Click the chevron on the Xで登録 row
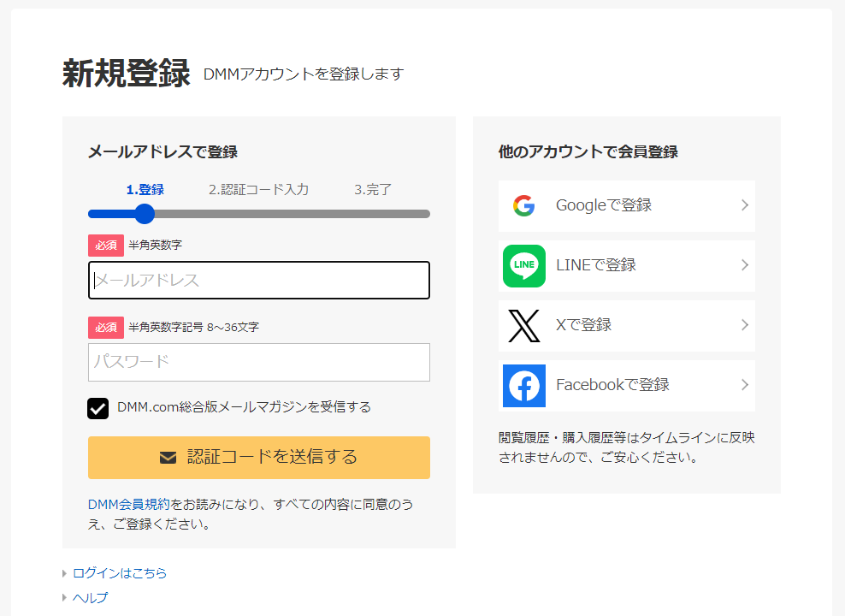The height and width of the screenshot is (616, 845). [745, 325]
